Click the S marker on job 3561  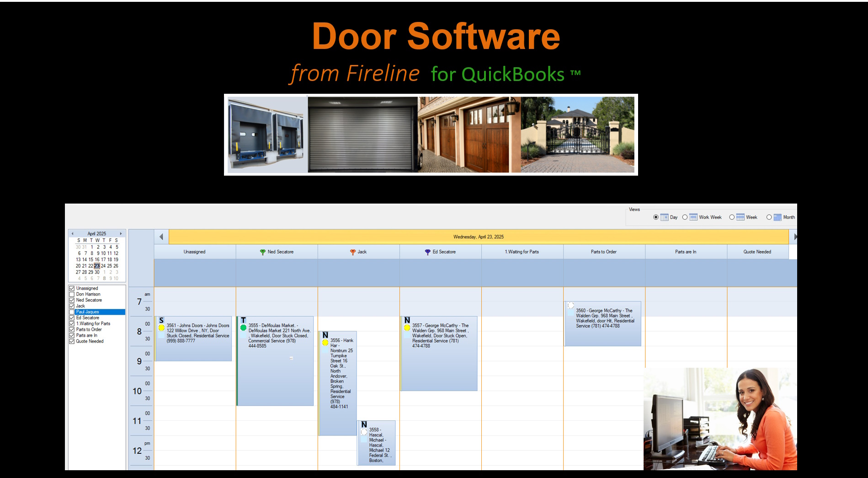(161, 320)
